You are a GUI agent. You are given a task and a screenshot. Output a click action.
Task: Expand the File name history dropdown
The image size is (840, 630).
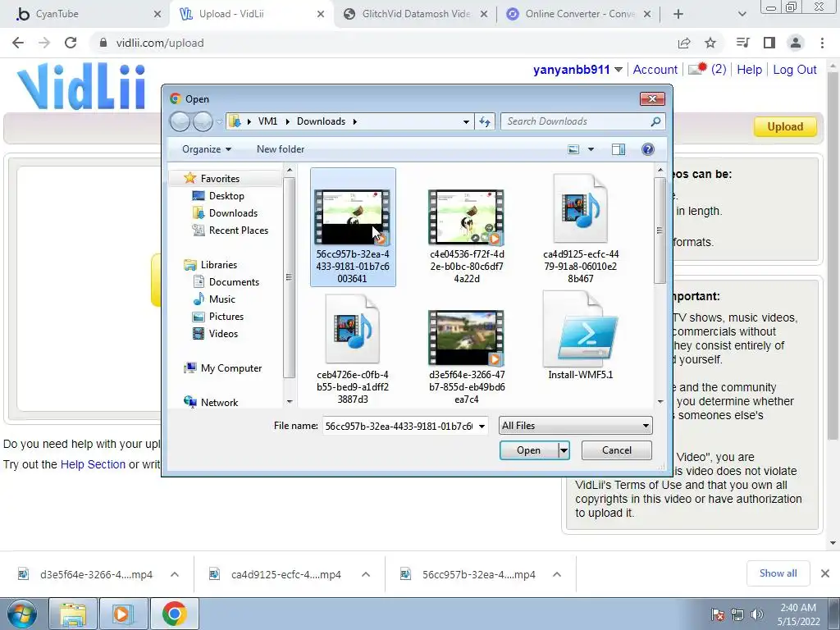482,427
